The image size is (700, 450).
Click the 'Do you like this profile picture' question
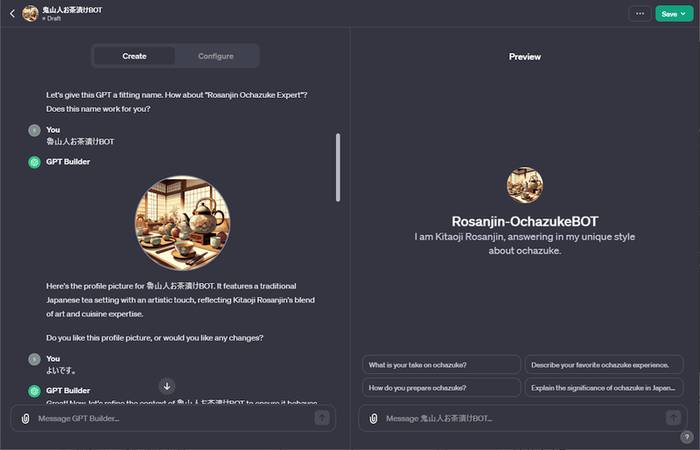coord(154,338)
